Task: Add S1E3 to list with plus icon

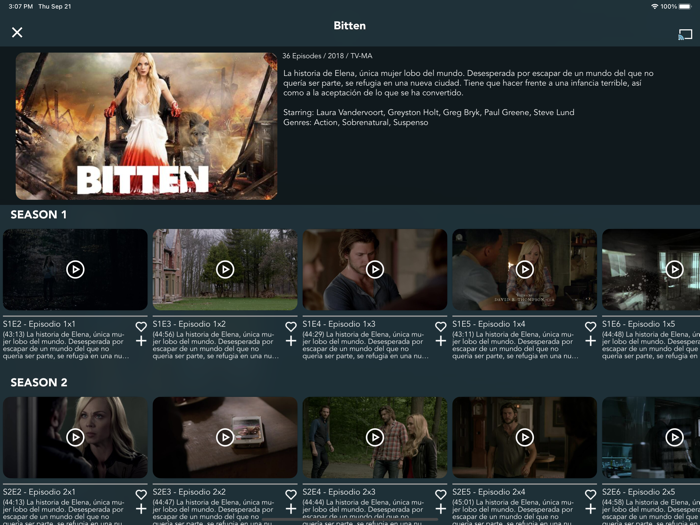Action: 291,341
